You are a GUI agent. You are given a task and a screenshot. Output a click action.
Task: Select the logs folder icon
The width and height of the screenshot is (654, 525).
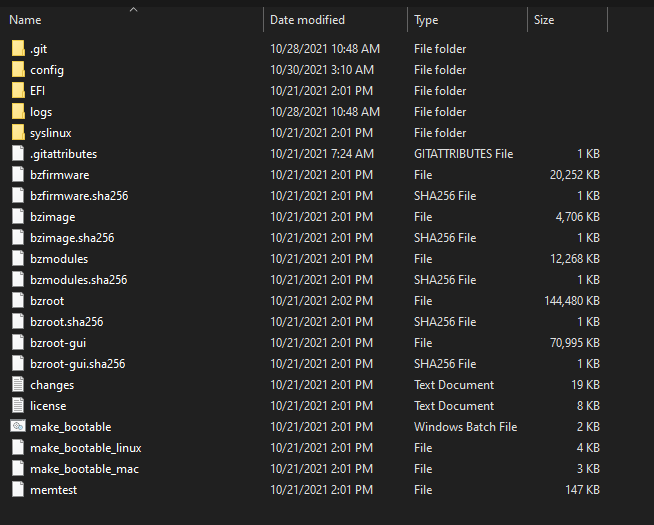pos(18,111)
